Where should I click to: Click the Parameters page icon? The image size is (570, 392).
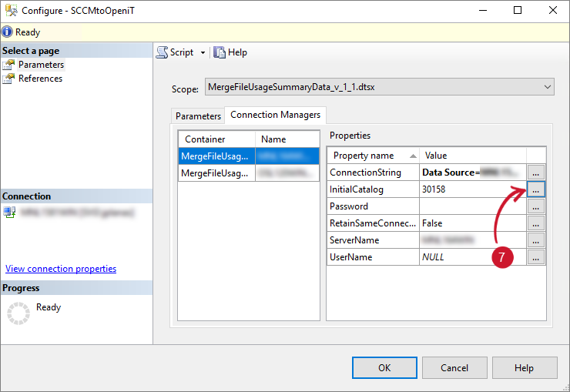(8, 65)
